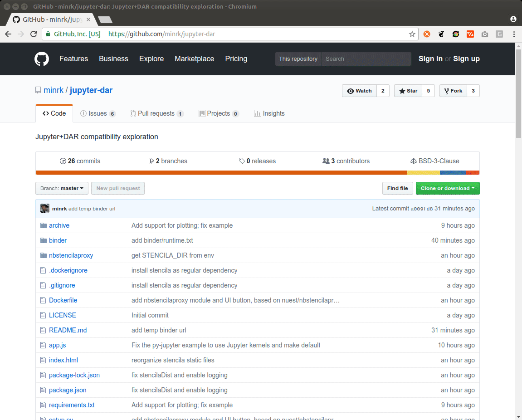Click the browser address bar URL

point(162,34)
